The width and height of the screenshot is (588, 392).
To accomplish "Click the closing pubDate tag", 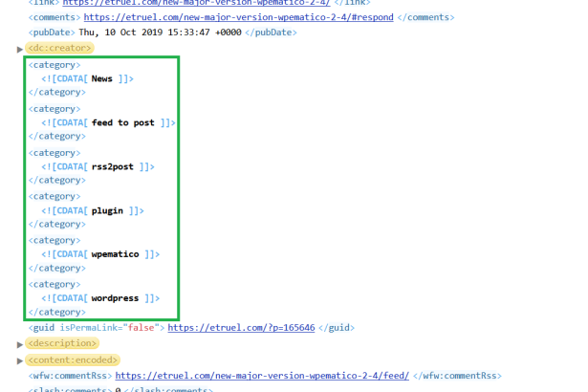I will 271,33.
